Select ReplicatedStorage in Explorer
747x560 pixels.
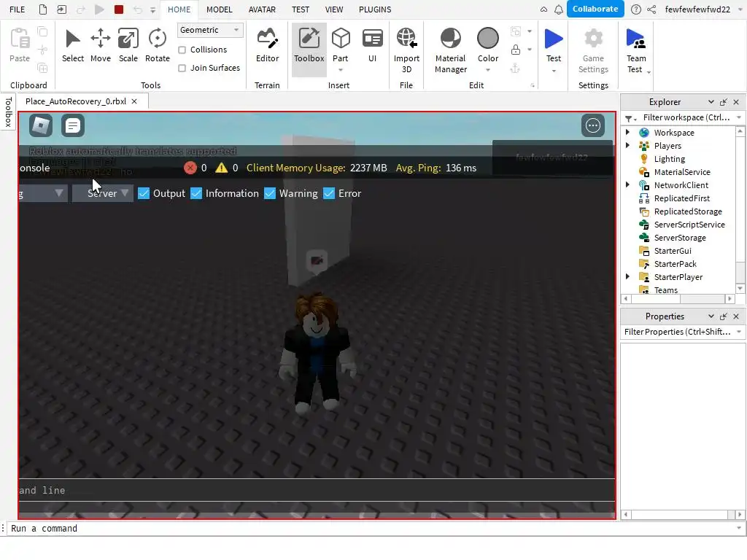[x=687, y=211]
